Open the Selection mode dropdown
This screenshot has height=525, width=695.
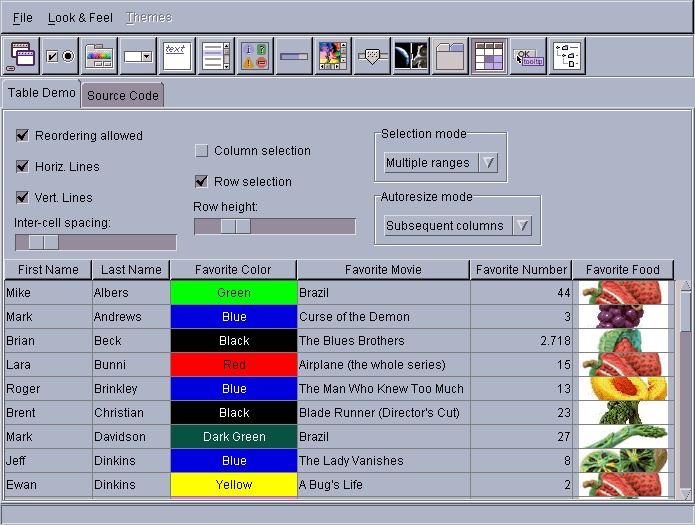441,163
